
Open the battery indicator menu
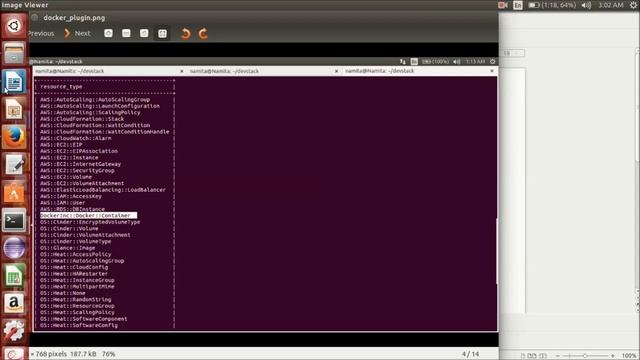pyautogui.click(x=552, y=5)
